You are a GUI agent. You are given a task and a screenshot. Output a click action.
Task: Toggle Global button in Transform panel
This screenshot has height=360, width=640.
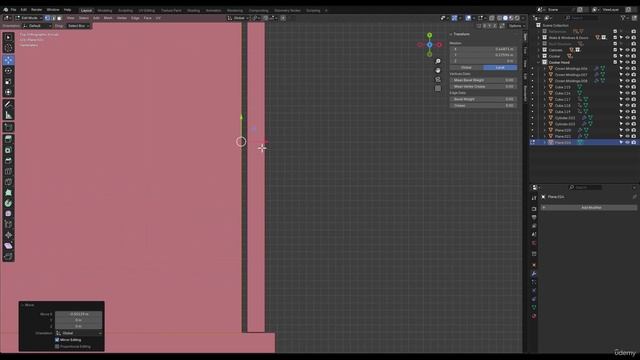pos(466,67)
